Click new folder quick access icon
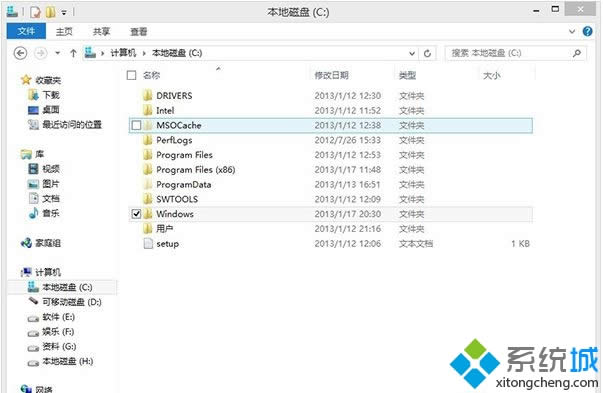The width and height of the screenshot is (603, 393). click(x=50, y=12)
